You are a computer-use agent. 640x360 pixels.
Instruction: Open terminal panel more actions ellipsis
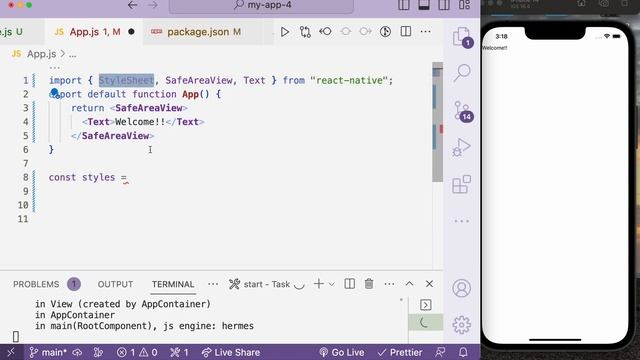point(389,284)
